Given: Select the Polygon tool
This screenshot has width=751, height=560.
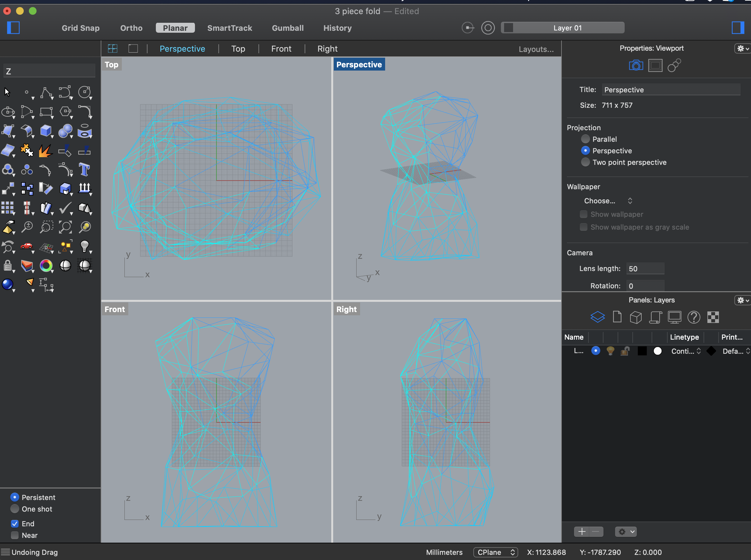Looking at the screenshot, I should [65, 112].
